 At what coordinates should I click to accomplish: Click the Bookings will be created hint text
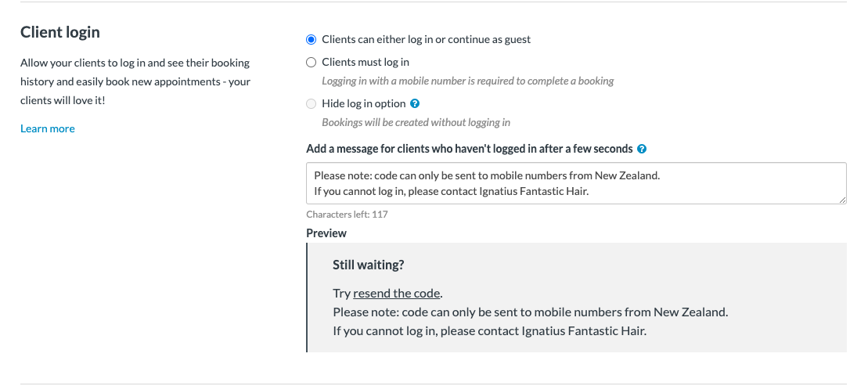416,123
